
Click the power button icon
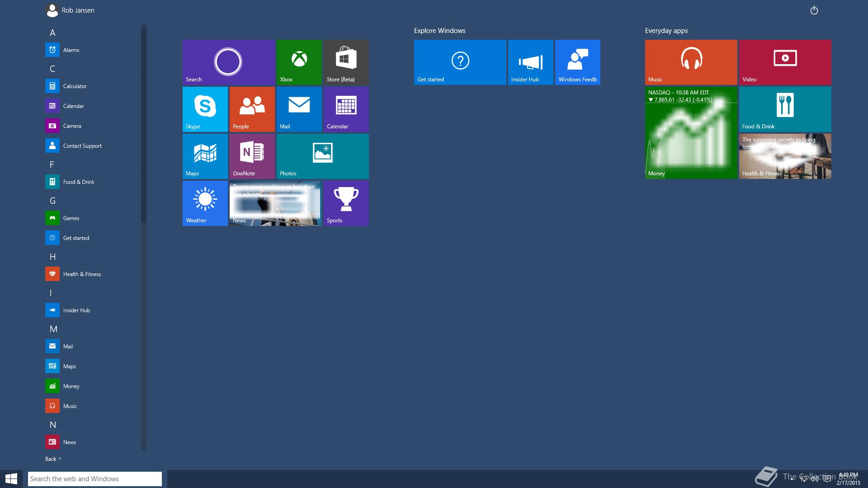[x=814, y=10]
